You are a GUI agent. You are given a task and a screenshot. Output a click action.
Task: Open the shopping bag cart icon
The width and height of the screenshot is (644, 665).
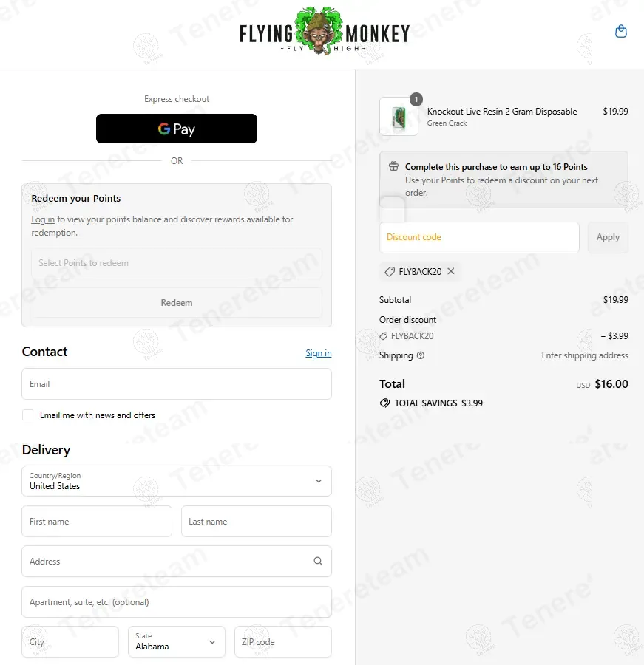(x=621, y=32)
